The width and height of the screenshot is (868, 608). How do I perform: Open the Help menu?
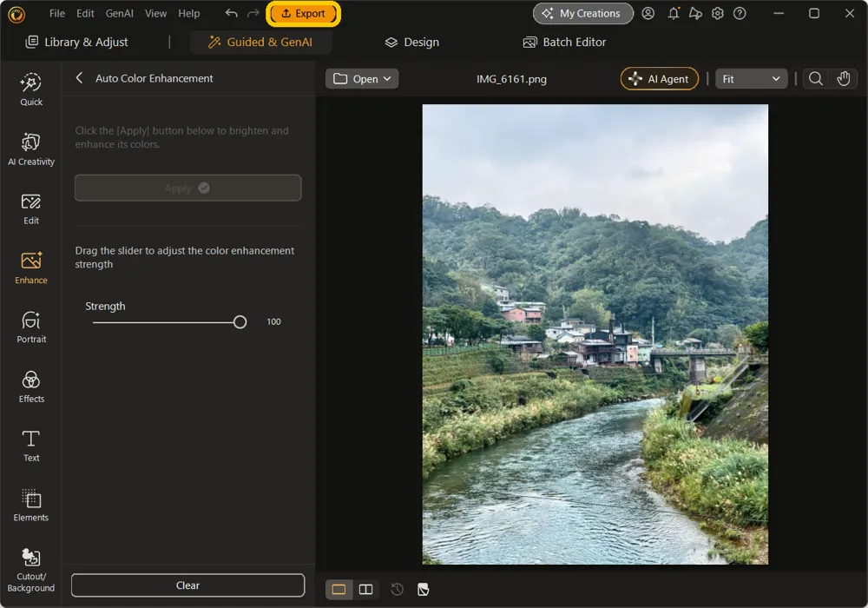(x=188, y=13)
